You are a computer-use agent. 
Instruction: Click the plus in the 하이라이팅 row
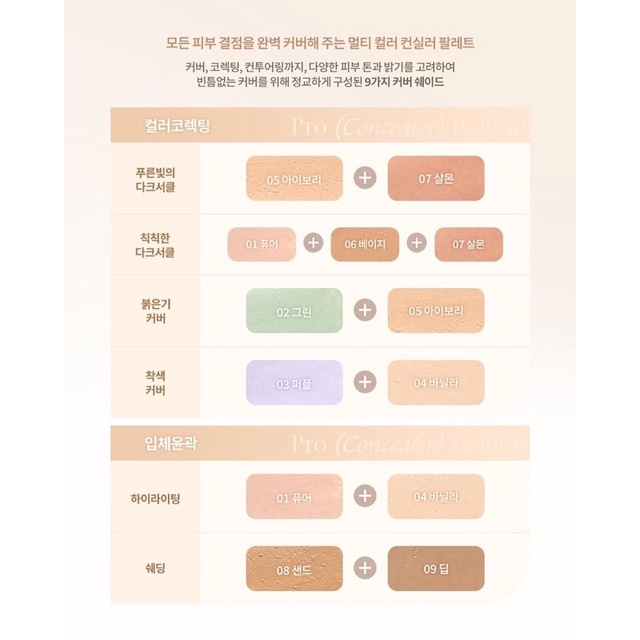pyautogui.click(x=365, y=496)
